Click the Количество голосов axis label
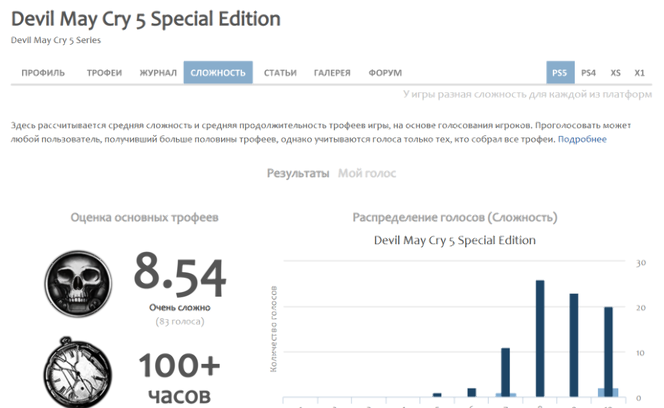The image size is (664, 408). pyautogui.click(x=274, y=329)
